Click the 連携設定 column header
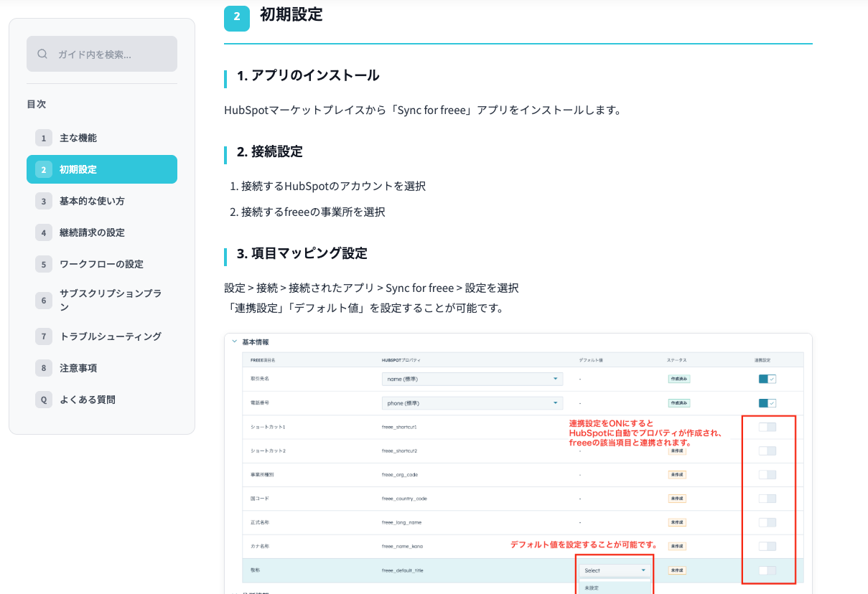The image size is (868, 594). 762,359
